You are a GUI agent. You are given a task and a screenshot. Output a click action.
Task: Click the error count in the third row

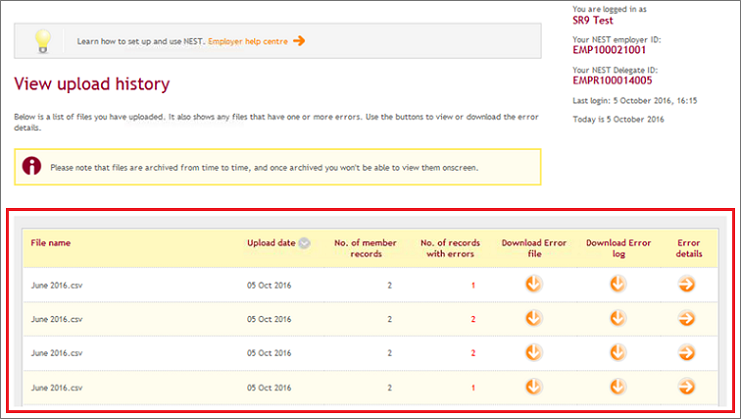473,353
